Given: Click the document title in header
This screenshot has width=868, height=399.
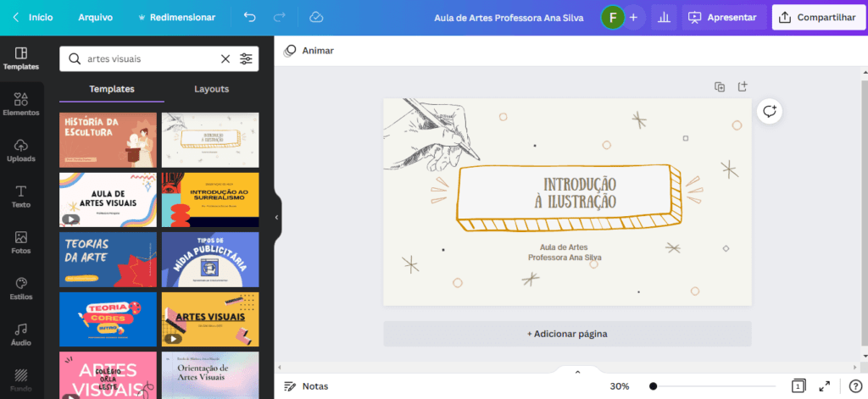Looking at the screenshot, I should (x=509, y=18).
